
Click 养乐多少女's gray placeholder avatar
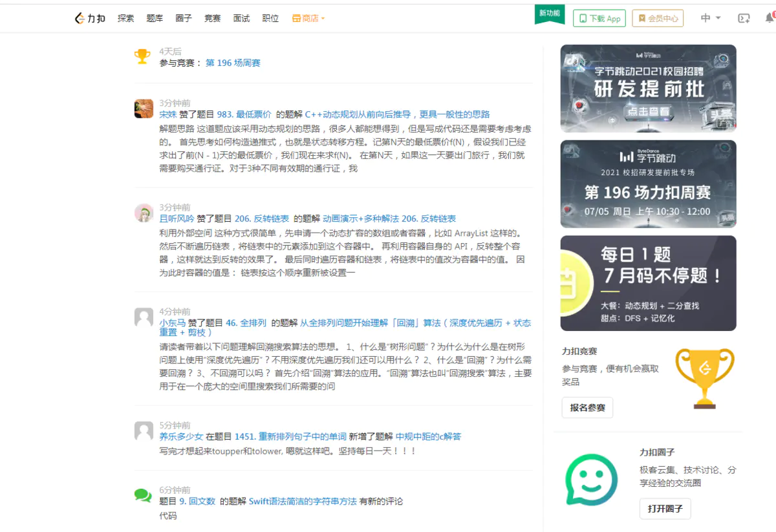tap(144, 431)
